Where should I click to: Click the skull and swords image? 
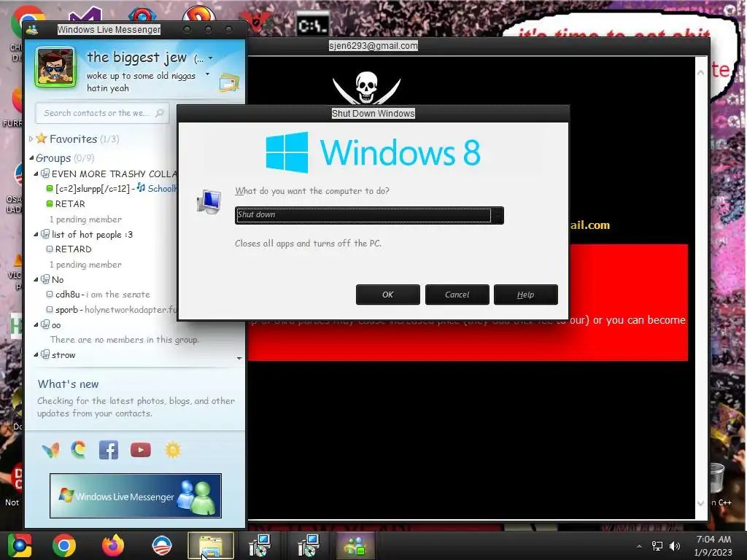[366, 87]
